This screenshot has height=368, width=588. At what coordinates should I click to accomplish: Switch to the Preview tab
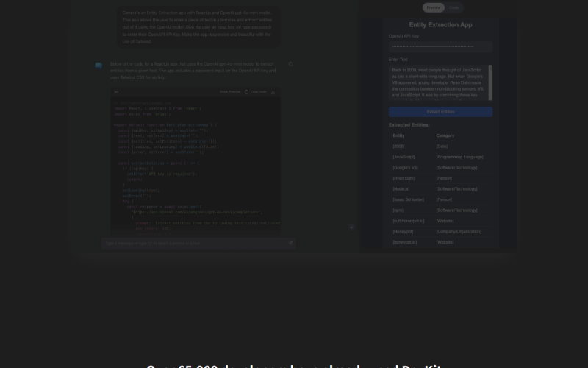tap(434, 7)
